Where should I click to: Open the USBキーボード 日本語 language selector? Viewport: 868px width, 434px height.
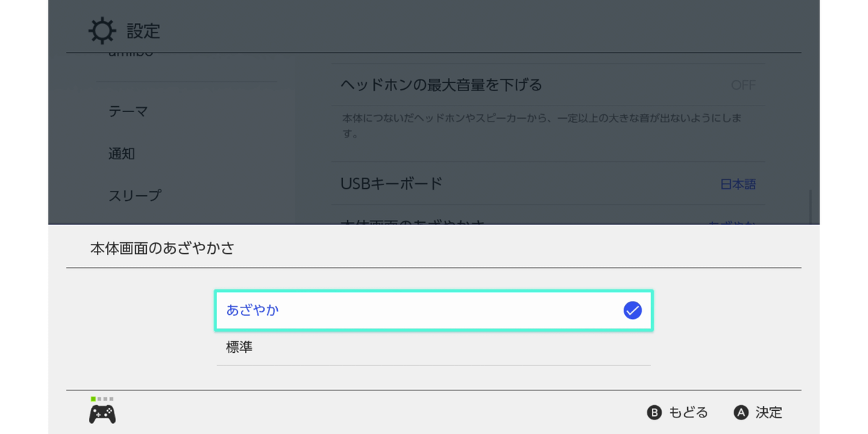738,184
